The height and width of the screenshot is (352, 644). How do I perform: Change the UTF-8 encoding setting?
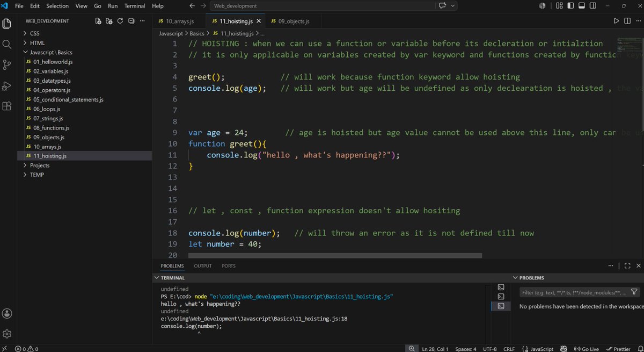click(489, 349)
